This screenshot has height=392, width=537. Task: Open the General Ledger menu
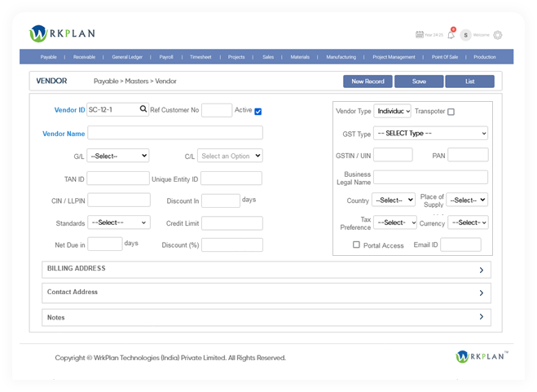pyautogui.click(x=127, y=57)
